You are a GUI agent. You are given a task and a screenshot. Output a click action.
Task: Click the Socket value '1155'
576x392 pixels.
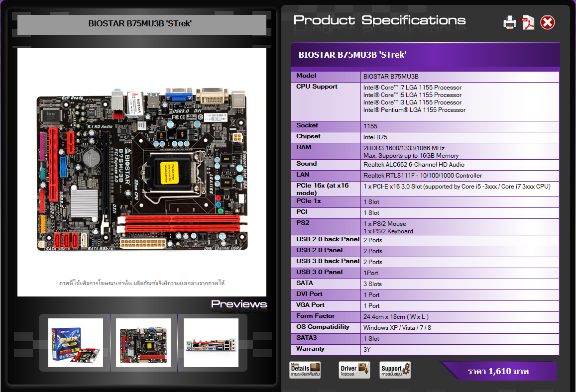click(370, 126)
